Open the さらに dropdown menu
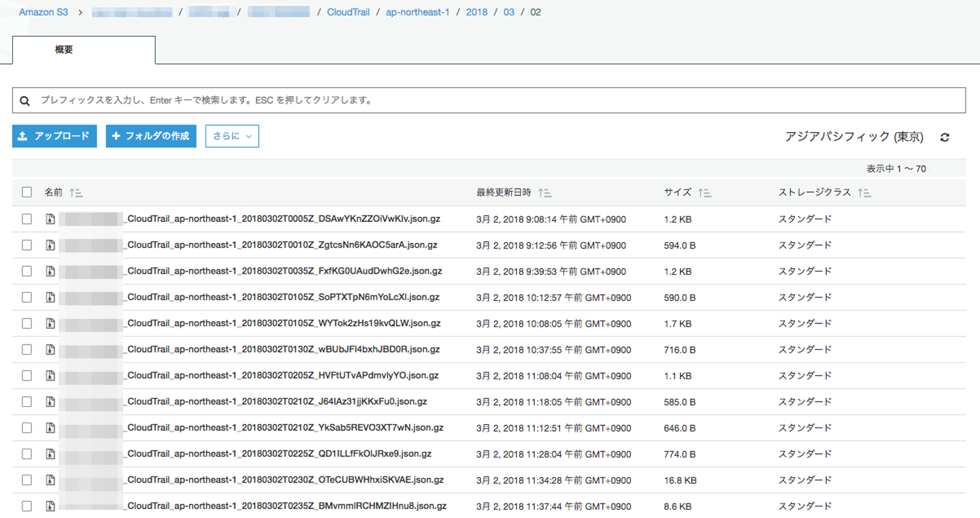The height and width of the screenshot is (518, 980). click(232, 136)
